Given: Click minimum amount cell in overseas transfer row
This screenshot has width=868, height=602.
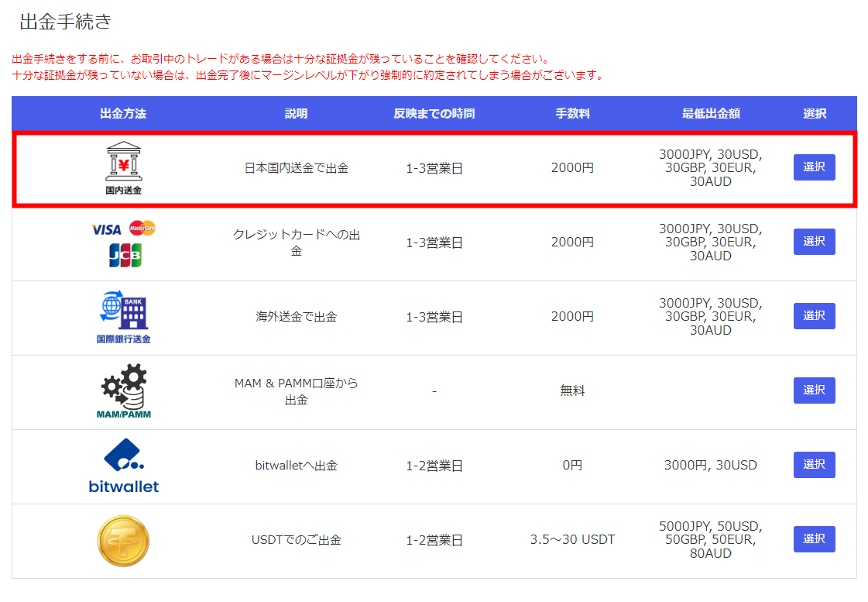Looking at the screenshot, I should coord(711,316).
